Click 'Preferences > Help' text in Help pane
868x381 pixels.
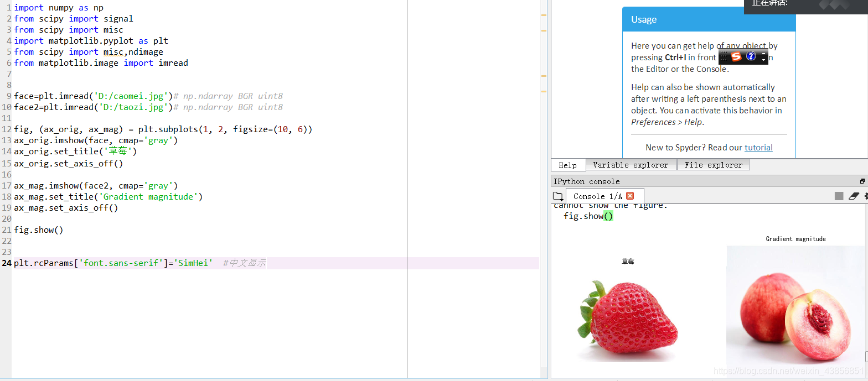[x=666, y=122]
